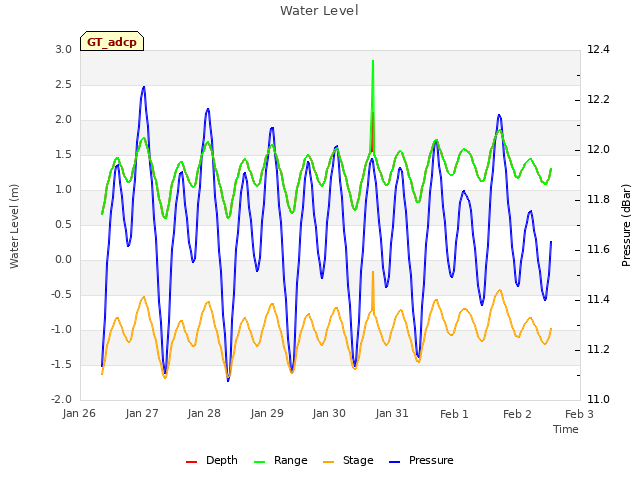Toggle the Stage series legend entry
Viewport: 640px width, 480px height.
(x=348, y=460)
